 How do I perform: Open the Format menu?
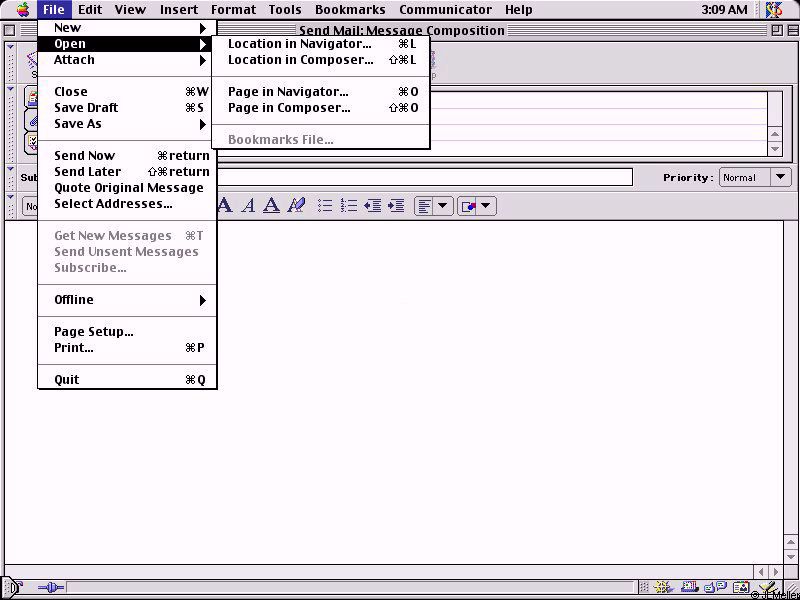(233, 10)
